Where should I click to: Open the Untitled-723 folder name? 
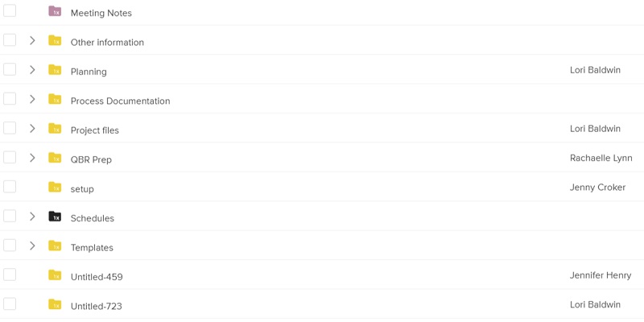tap(96, 307)
